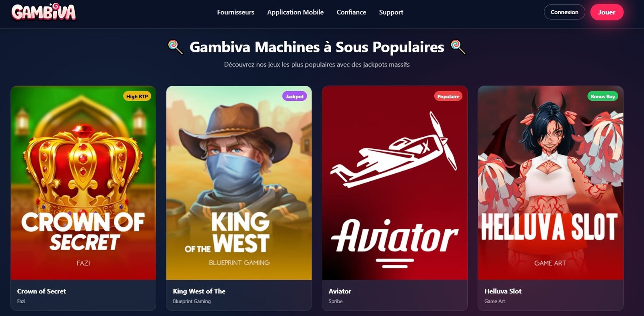Open the Fournisseurs menu item
The image size is (644, 316).
coord(235,12)
